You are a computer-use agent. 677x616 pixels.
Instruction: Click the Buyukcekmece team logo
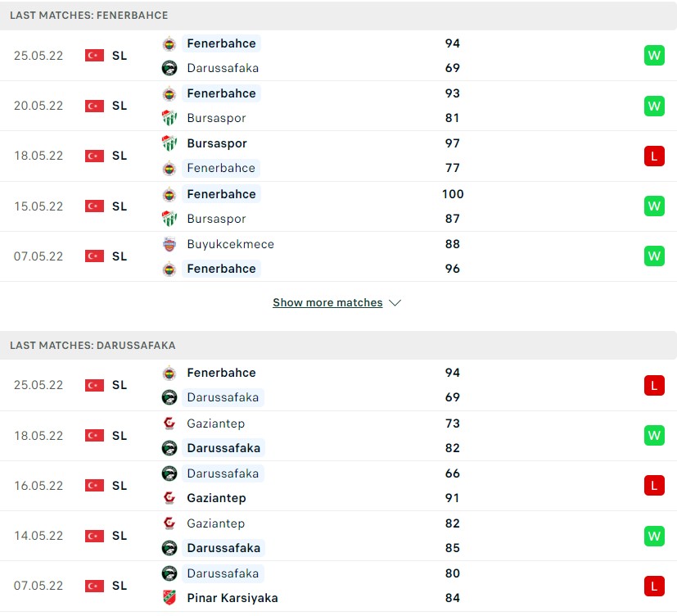click(x=169, y=244)
